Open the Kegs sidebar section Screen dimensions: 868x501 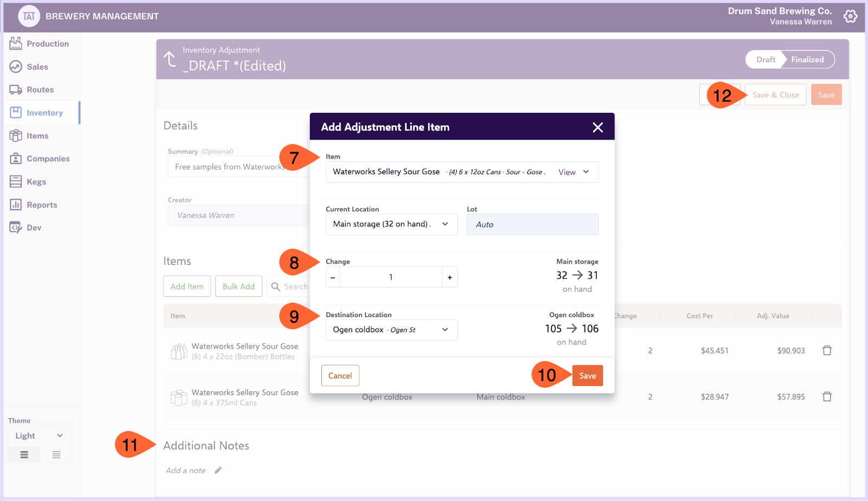click(36, 182)
